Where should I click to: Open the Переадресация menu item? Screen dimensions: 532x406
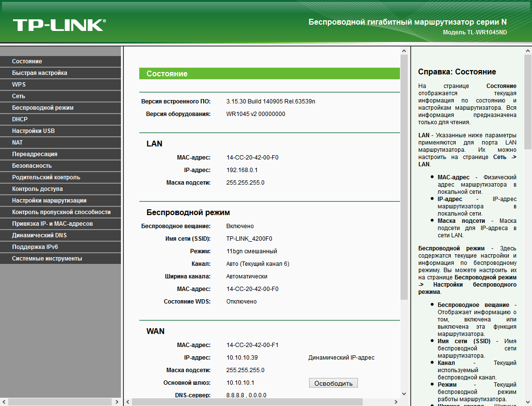pyautogui.click(x=60, y=154)
